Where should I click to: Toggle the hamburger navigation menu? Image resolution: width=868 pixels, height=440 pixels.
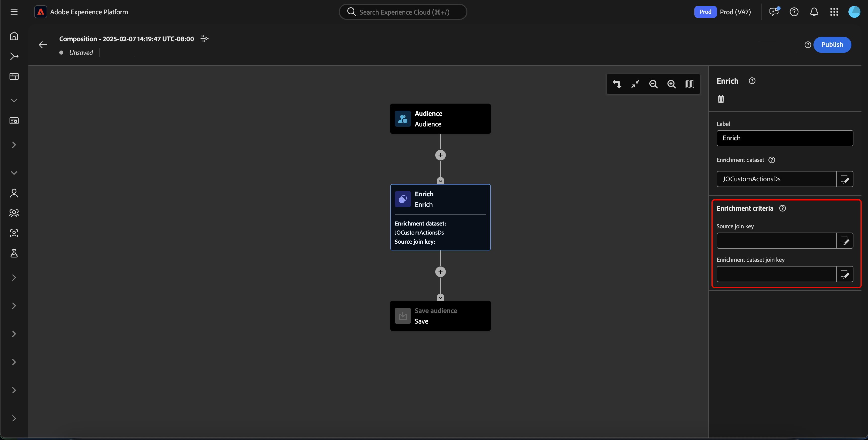(x=14, y=12)
